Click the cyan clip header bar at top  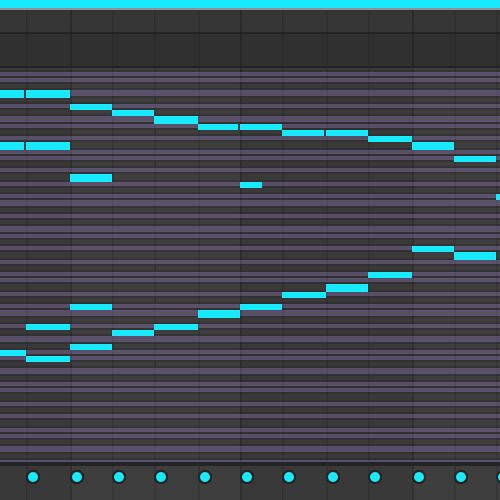(x=250, y=4)
